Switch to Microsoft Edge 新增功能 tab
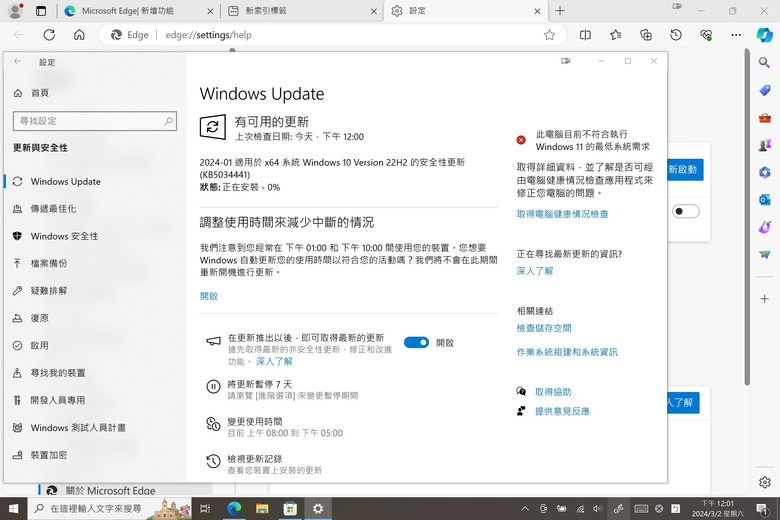The height and width of the screenshot is (520, 780). [x=140, y=11]
